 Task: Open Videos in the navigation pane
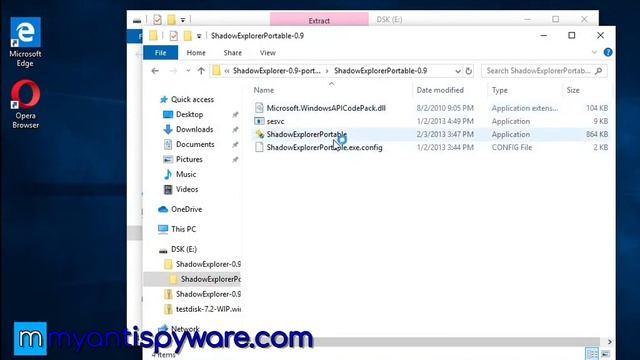(x=187, y=189)
